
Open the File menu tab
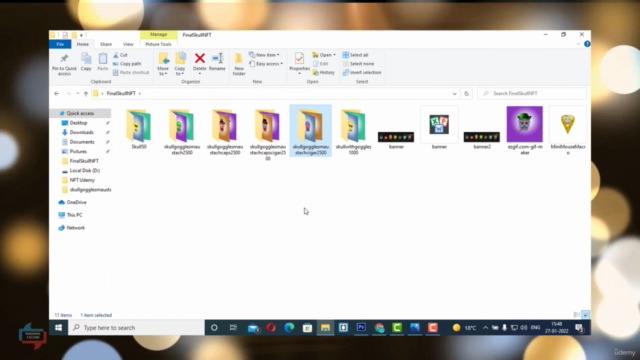click(60, 44)
